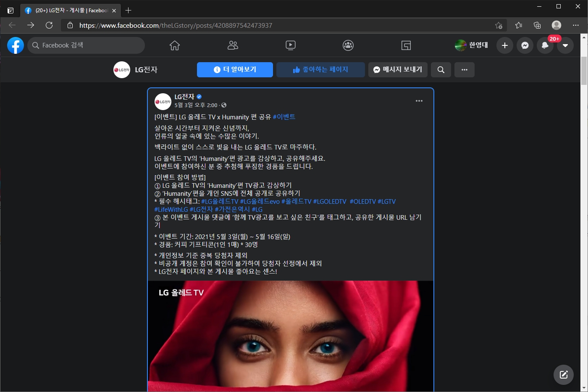Viewport: 588px width, 392px height.
Task: Open the Collections icon in browser
Action: (x=537, y=25)
